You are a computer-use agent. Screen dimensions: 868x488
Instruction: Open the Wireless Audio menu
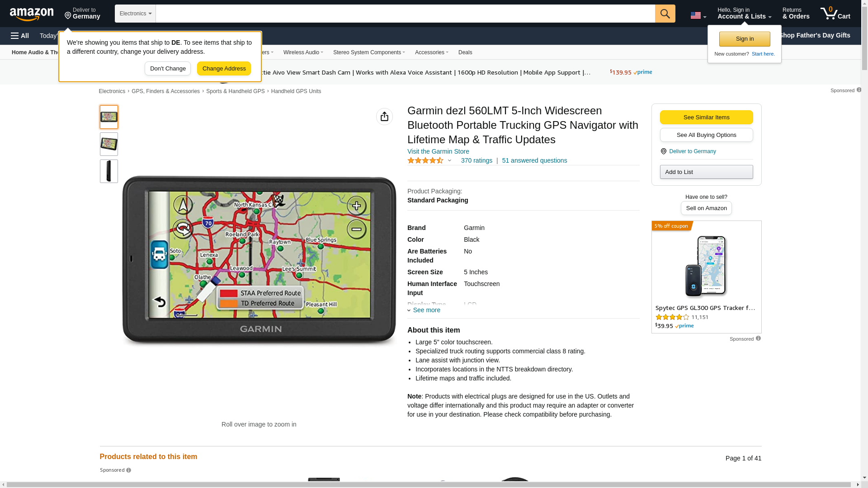303,52
